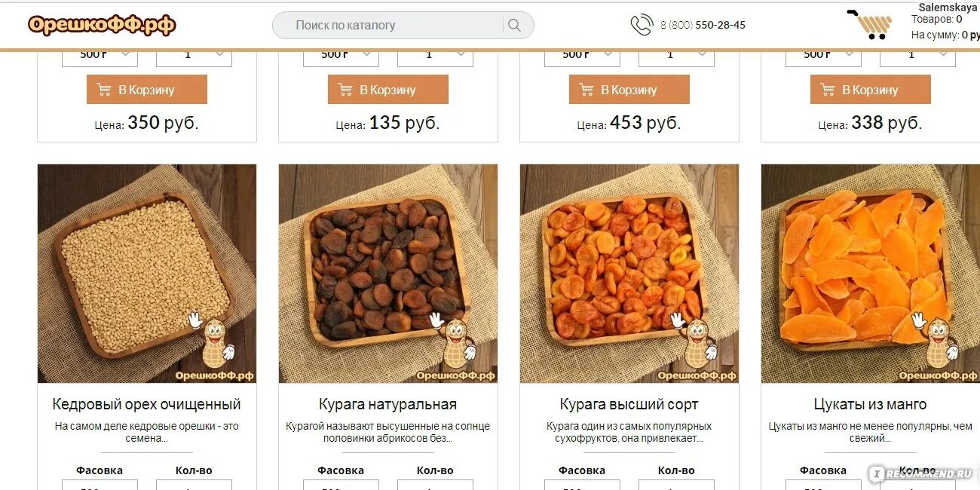
Task: Click the catalog search input field
Action: point(387,26)
